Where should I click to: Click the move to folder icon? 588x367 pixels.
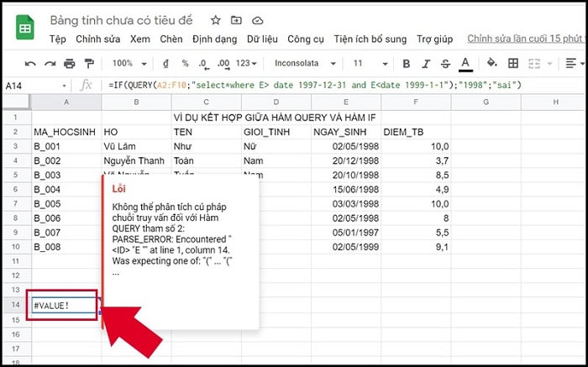tap(236, 19)
